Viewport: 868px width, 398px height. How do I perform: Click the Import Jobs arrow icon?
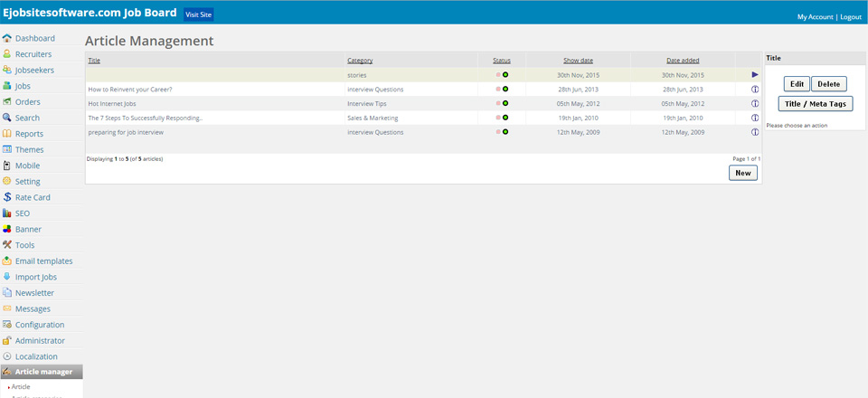click(x=6, y=277)
